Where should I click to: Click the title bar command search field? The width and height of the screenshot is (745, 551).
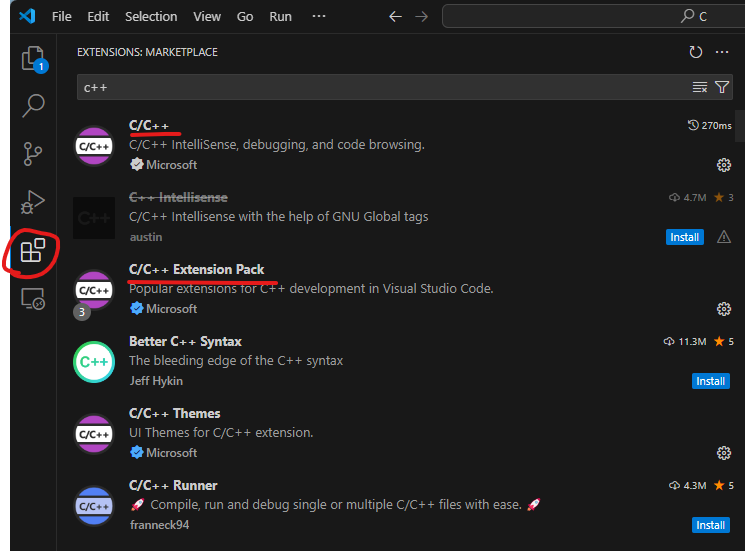[x=594, y=17]
